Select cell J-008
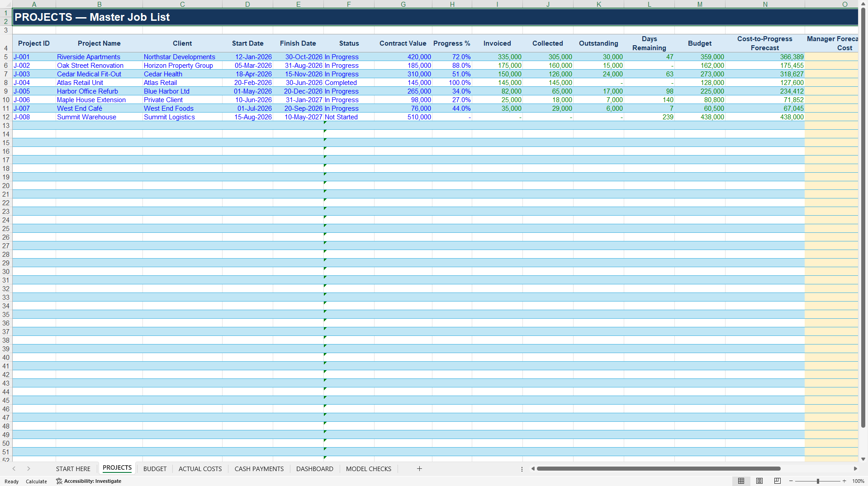 coord(34,117)
